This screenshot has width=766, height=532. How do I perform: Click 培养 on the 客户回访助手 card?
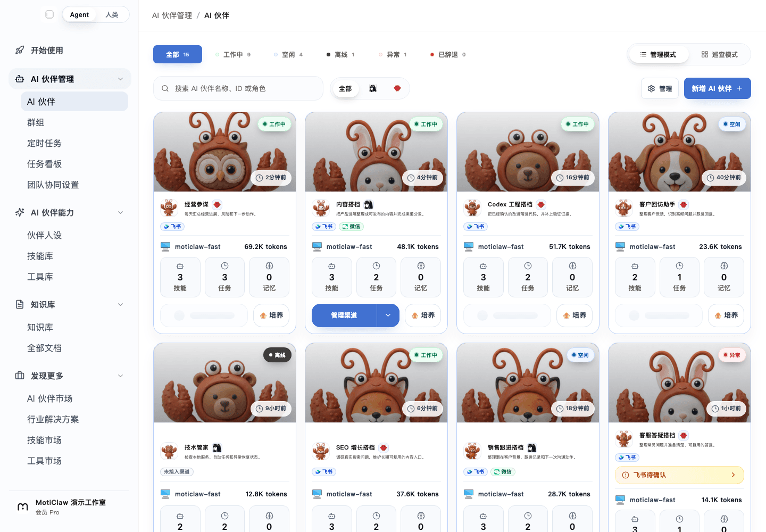point(726,315)
